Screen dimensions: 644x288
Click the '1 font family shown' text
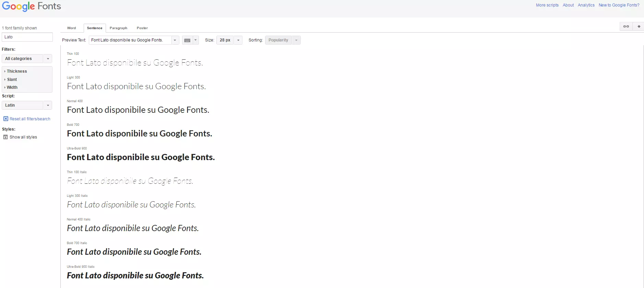click(20, 28)
